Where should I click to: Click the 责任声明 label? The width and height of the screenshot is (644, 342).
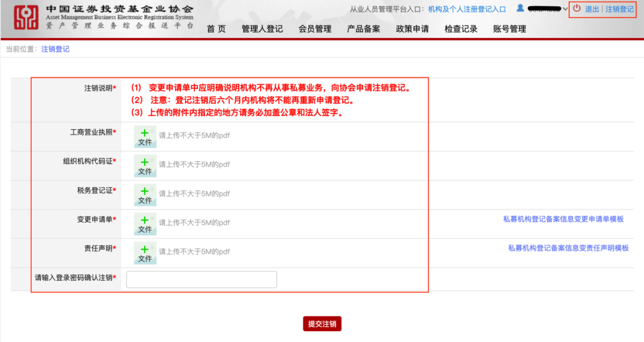(x=100, y=248)
